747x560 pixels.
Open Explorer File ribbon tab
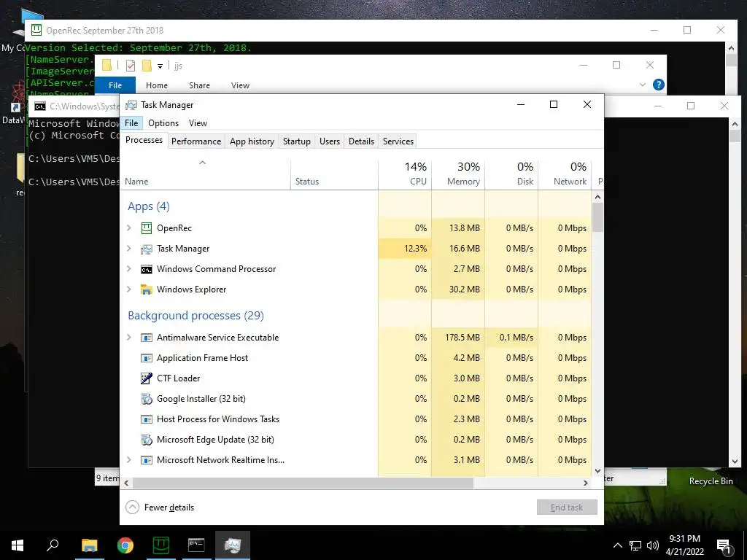pos(115,85)
